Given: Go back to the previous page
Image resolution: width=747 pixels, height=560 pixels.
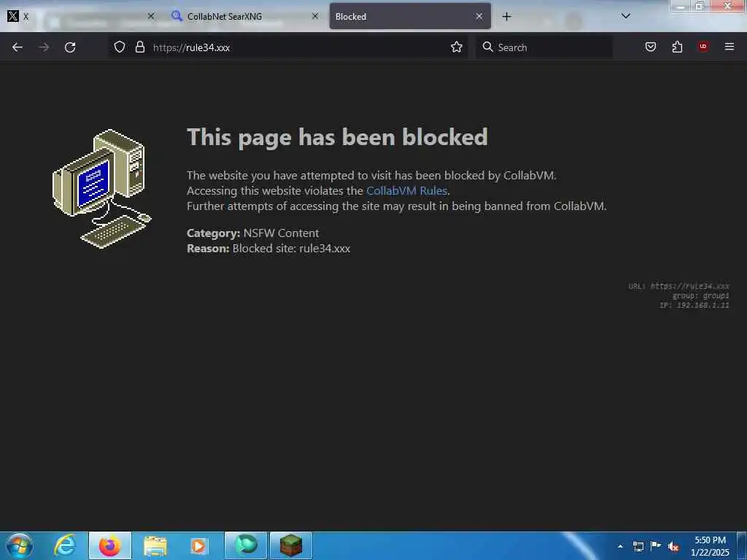Looking at the screenshot, I should coord(18,47).
